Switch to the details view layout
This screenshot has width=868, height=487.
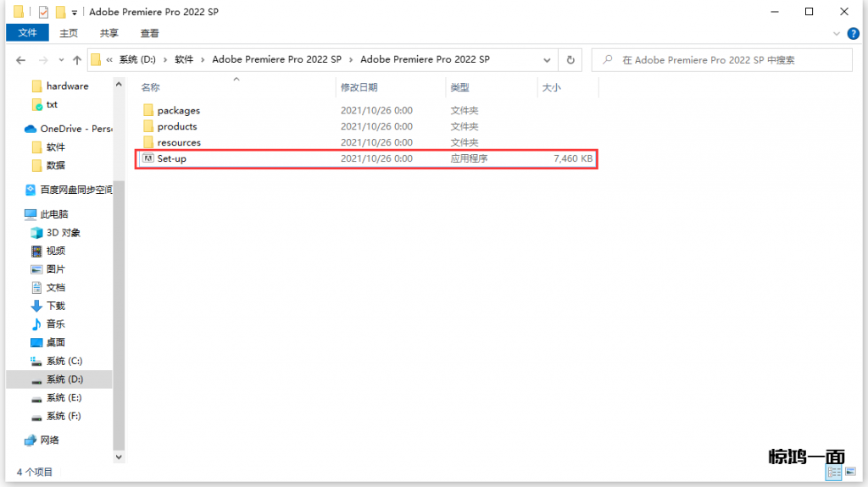(x=834, y=472)
